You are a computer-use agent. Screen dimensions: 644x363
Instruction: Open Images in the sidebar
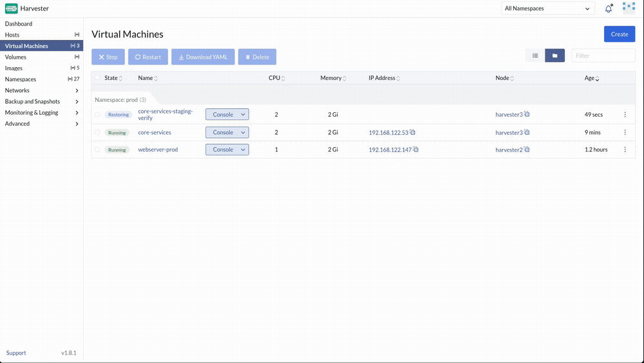point(41,68)
